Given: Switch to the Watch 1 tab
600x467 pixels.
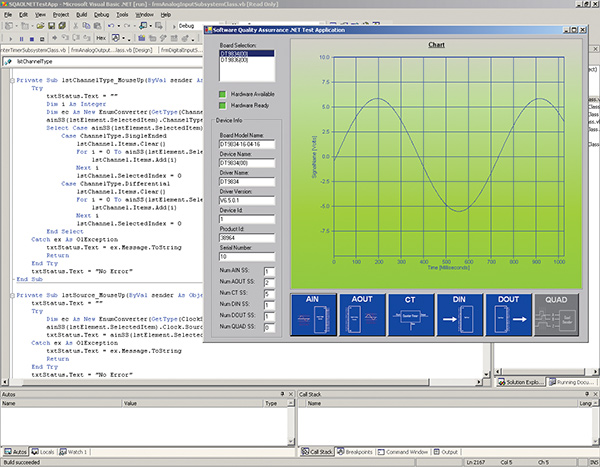Looking at the screenshot, I should click(73, 452).
